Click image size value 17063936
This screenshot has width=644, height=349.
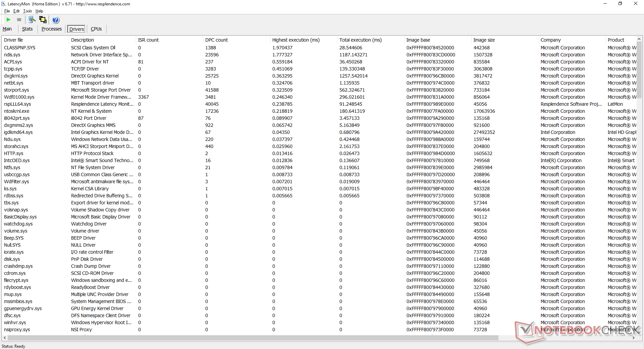point(484,111)
